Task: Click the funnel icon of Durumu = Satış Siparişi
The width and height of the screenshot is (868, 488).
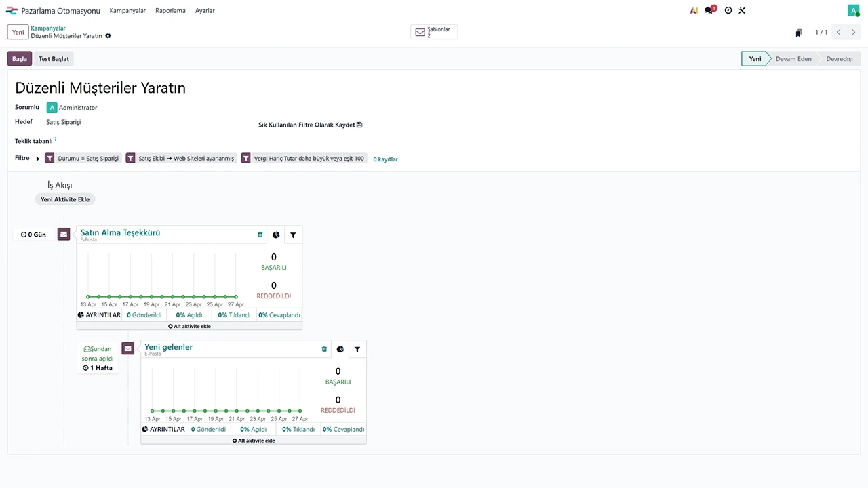Action: pos(50,158)
